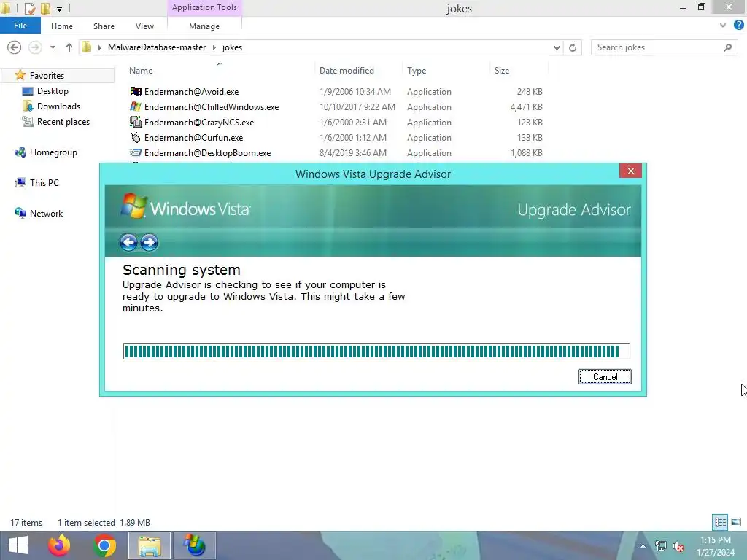
Task: Switch to large icons view in status bar
Action: click(736, 522)
